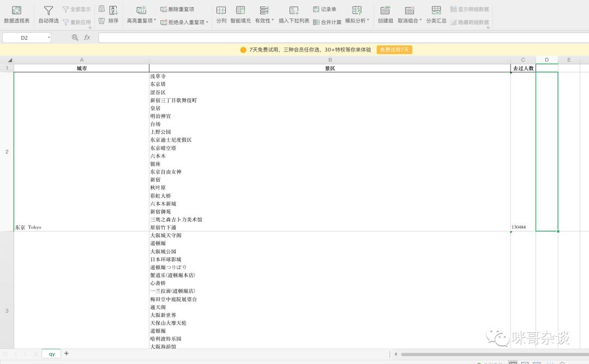The height and width of the screenshot is (364, 589).
Task: Expand the 拒绝录入重复项 dropdown
Action: coord(207,22)
